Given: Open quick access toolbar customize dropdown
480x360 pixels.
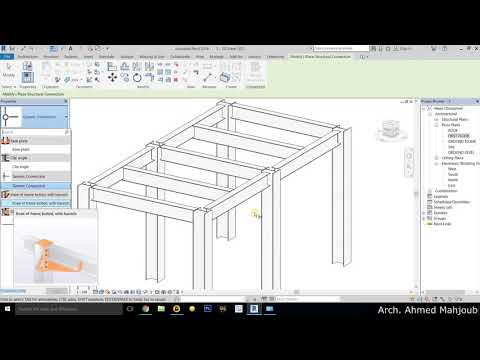Looking at the screenshot, I should [107, 49].
